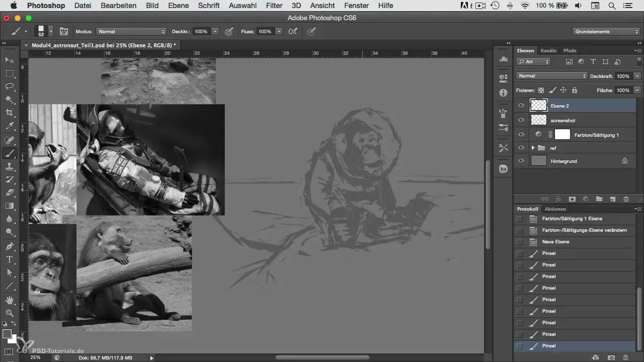Click the horizontal canvas scrollbar

click(323, 357)
